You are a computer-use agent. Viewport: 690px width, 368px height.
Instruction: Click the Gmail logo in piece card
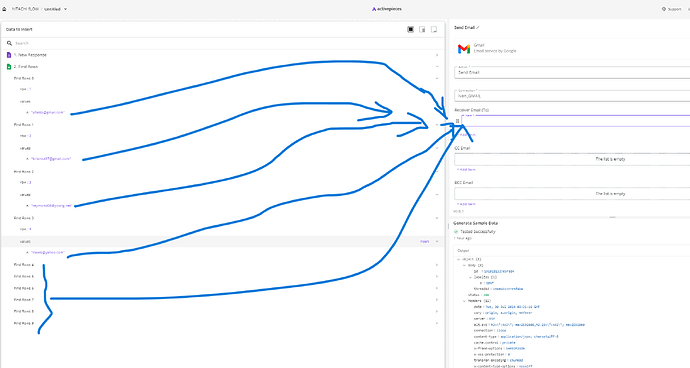pyautogui.click(x=464, y=48)
